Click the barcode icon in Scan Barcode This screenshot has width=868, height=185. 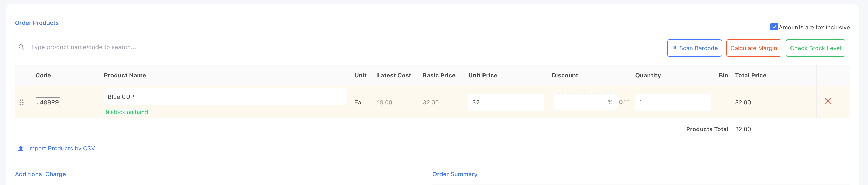[x=674, y=48]
